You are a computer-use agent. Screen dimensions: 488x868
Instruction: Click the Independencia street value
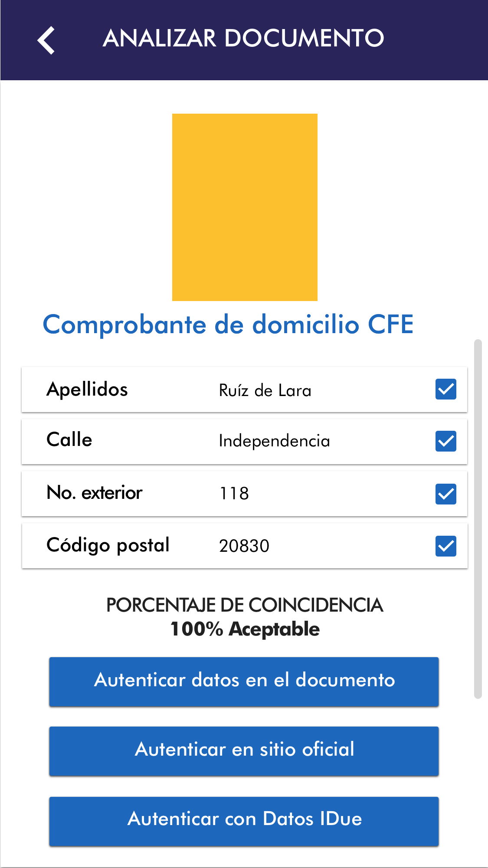coord(274,441)
